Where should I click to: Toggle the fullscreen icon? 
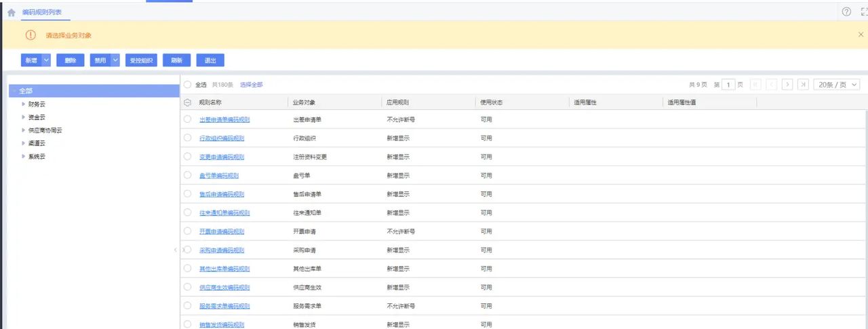864,12
